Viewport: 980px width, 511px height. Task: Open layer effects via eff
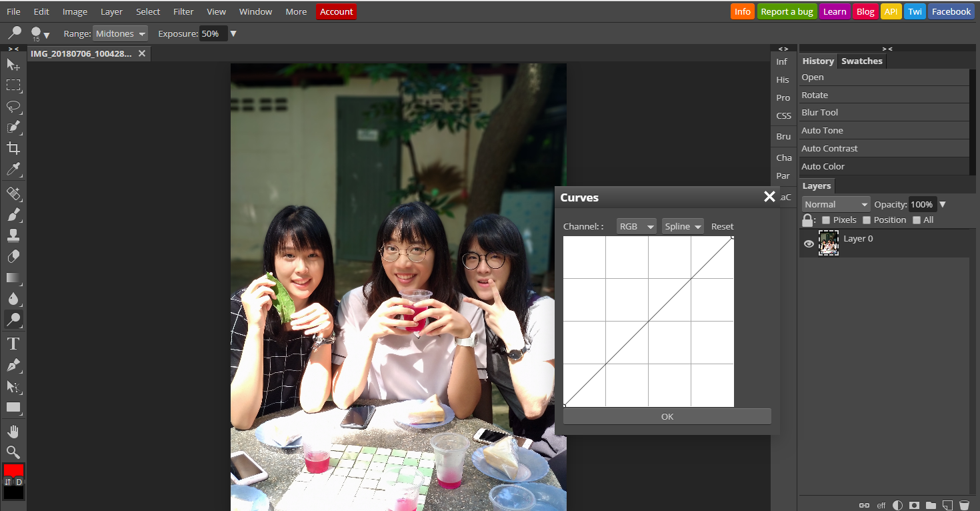881,506
